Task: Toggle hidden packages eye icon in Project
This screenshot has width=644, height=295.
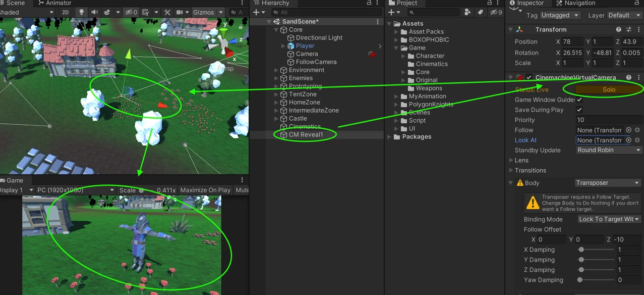Action: click(x=495, y=12)
